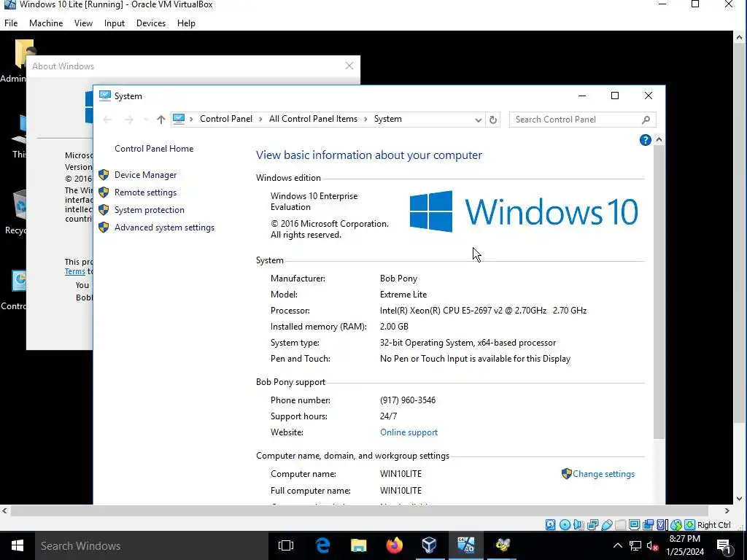Click the network adapter icon in VirtualBox status bar
Image resolution: width=747 pixels, height=560 pixels.
[592, 525]
